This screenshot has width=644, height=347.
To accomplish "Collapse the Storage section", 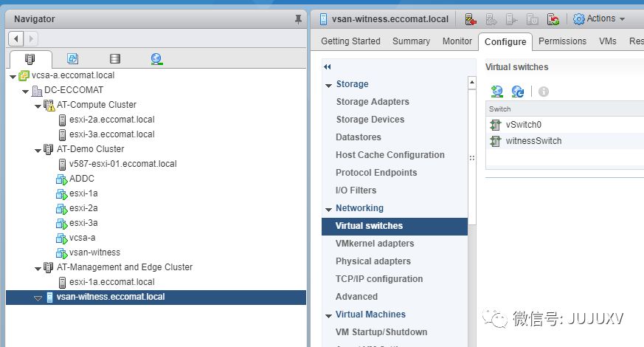I will coord(328,86).
